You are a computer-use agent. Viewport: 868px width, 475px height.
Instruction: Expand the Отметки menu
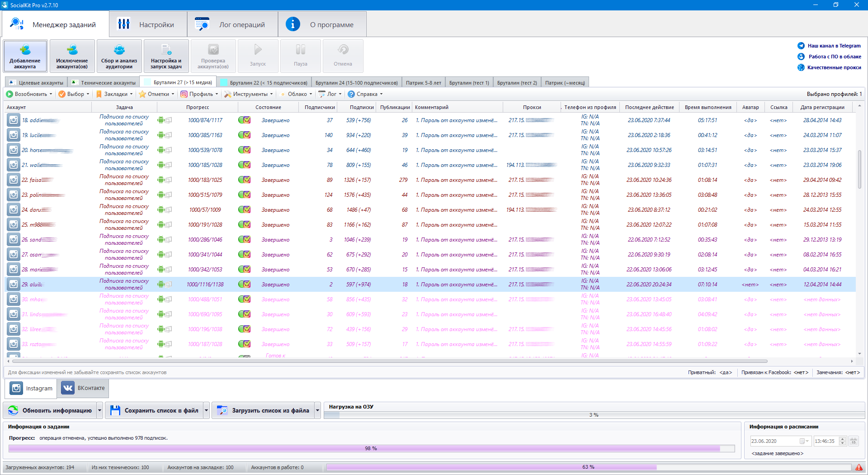click(157, 94)
